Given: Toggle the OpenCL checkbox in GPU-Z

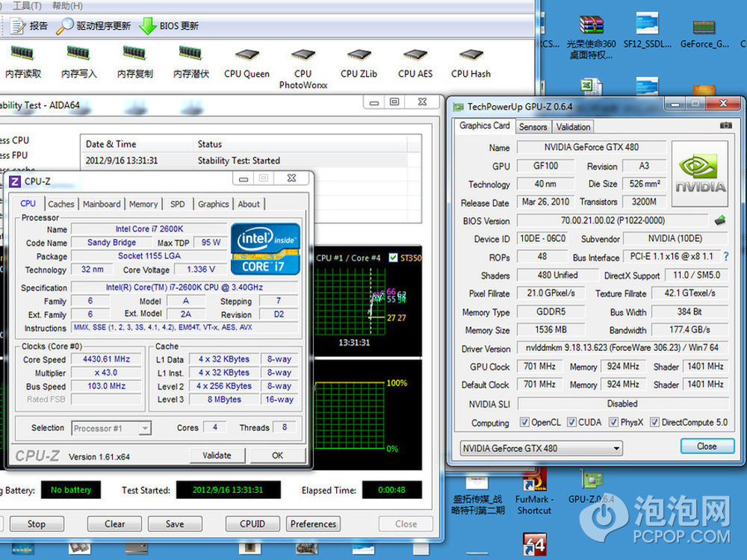Looking at the screenshot, I should pyautogui.click(x=524, y=423).
